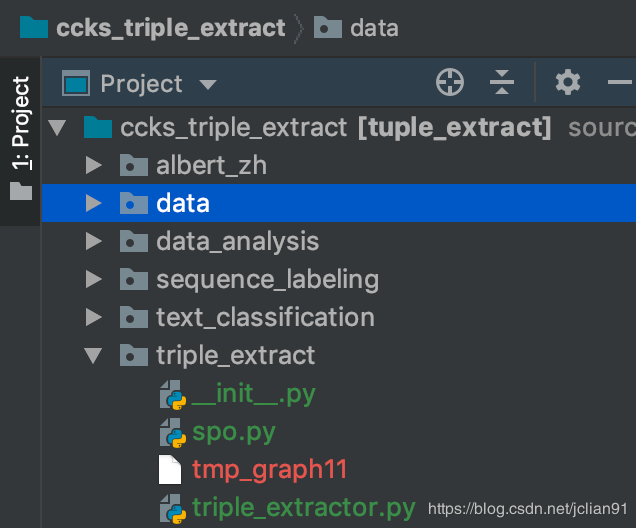The image size is (636, 528).
Task: Select sequence_labeling folder name
Action: point(268,280)
